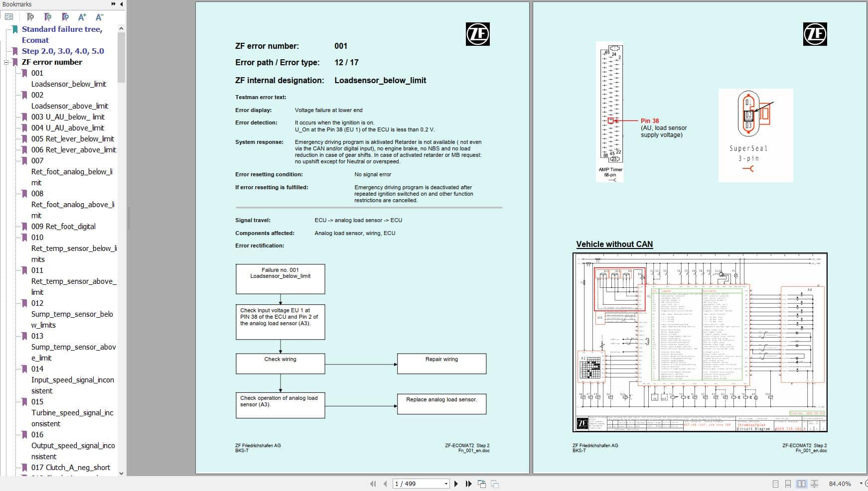Click the page number field showing 1 / 499
This screenshot has height=491, width=868.
pos(418,484)
